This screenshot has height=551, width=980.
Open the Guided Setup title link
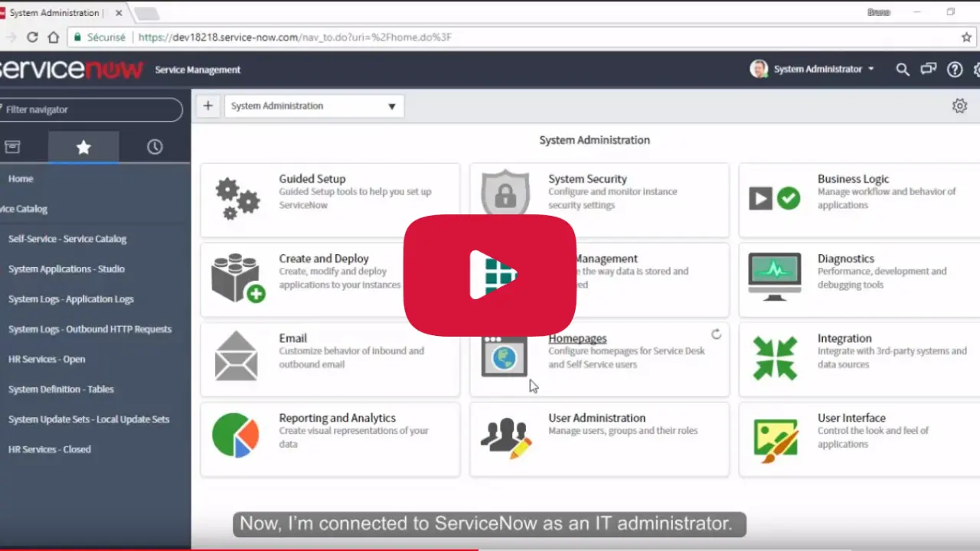coord(312,179)
